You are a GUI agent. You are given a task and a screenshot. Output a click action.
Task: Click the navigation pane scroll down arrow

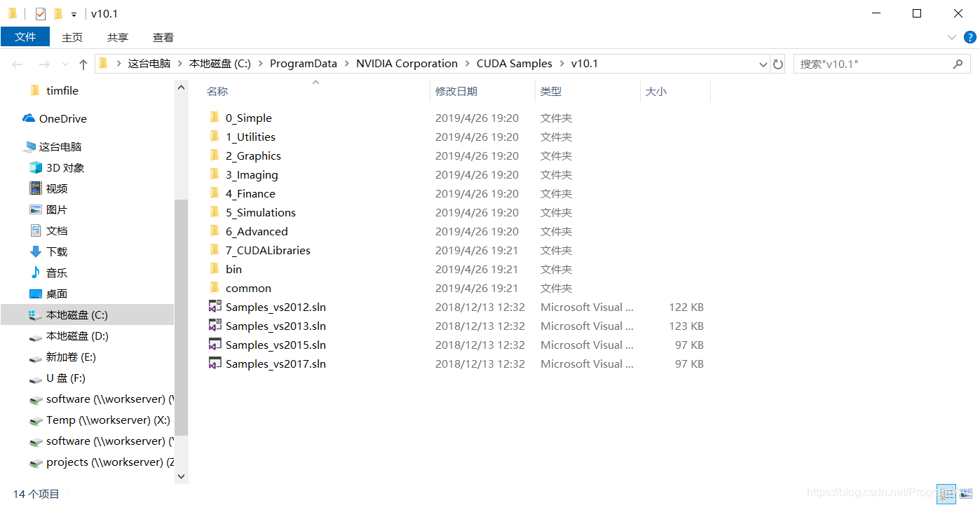coord(182,476)
